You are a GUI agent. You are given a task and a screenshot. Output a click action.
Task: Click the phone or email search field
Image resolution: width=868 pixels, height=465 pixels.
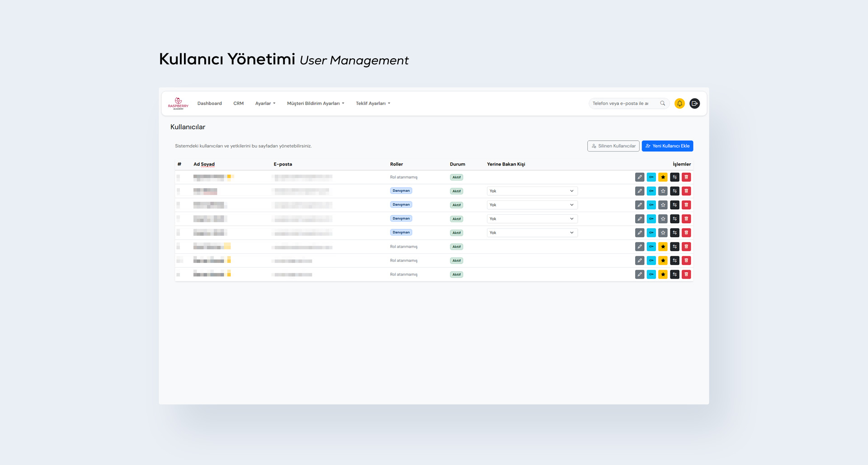point(624,104)
